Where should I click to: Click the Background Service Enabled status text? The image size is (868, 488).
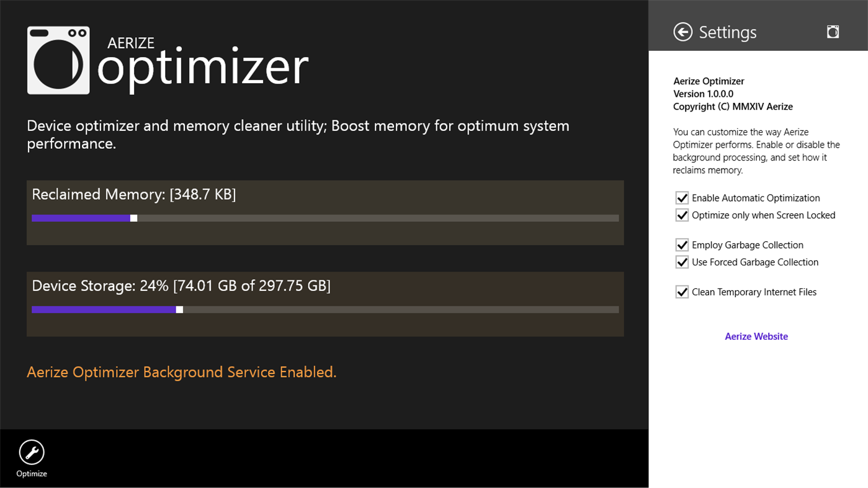[x=181, y=371]
